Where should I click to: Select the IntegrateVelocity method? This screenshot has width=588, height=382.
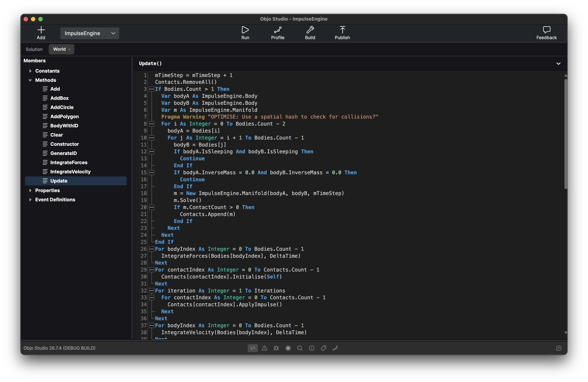[x=76, y=172]
